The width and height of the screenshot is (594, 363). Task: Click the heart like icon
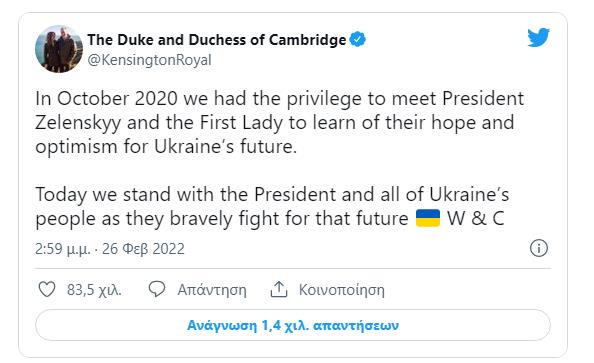[x=47, y=289]
